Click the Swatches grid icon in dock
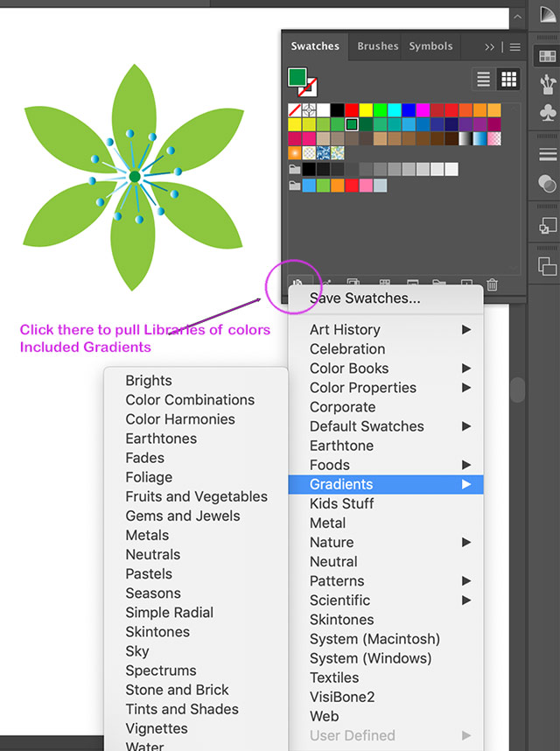This screenshot has height=751, width=560. pyautogui.click(x=547, y=55)
